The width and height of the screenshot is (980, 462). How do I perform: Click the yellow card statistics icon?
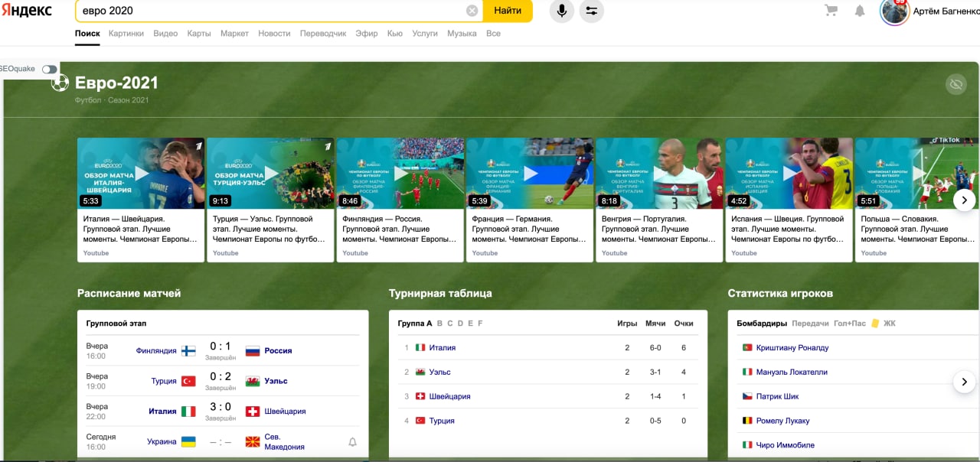pos(875,324)
